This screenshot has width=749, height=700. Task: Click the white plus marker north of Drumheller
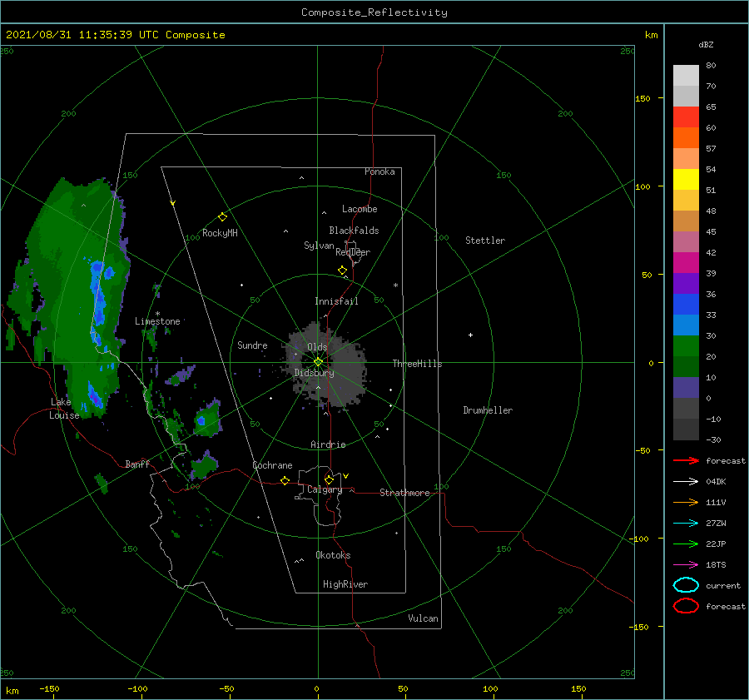tap(470, 335)
